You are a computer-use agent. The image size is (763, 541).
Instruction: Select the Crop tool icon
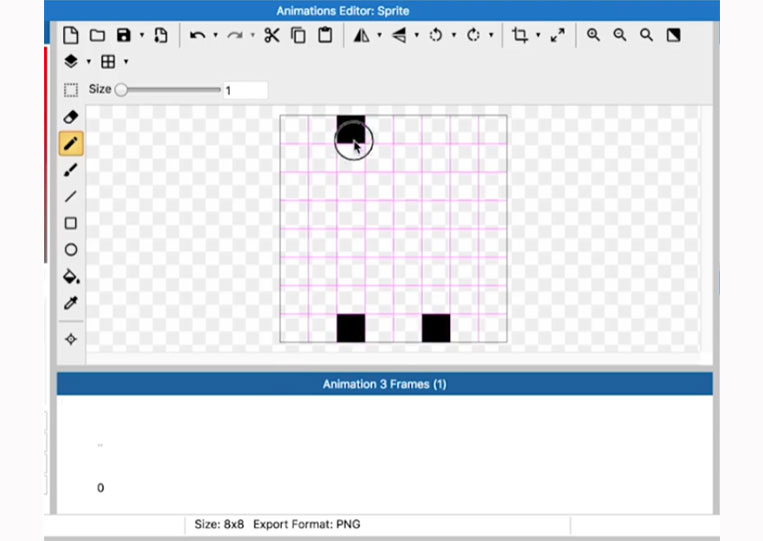pos(520,35)
